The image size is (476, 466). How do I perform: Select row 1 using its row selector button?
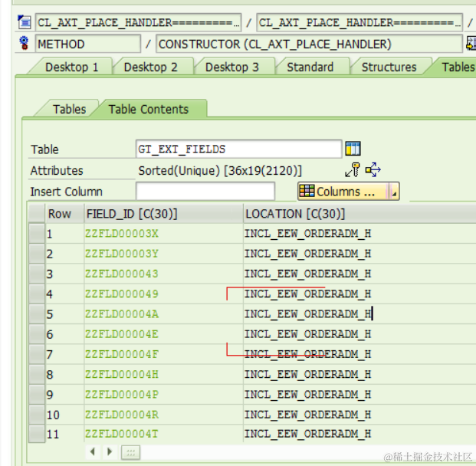tap(37, 234)
